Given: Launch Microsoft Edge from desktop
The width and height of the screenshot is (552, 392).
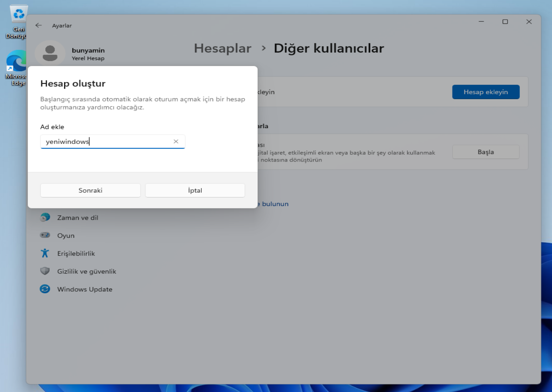Looking at the screenshot, I should pyautogui.click(x=16, y=68).
